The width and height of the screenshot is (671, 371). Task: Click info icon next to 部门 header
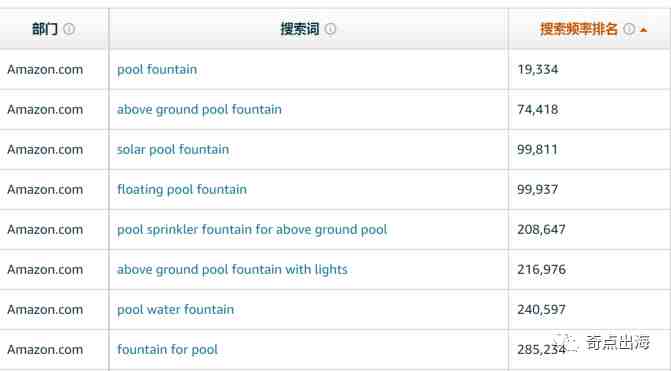pyautogui.click(x=69, y=29)
